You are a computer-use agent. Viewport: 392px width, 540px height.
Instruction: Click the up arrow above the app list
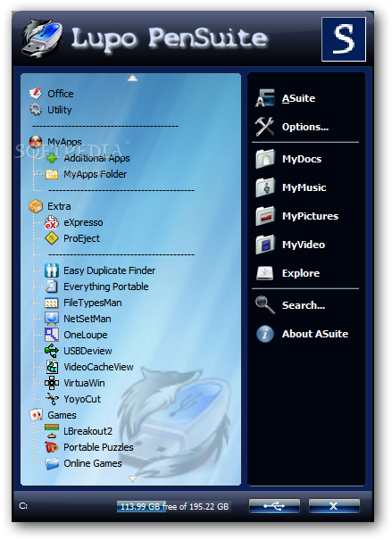click(133, 78)
